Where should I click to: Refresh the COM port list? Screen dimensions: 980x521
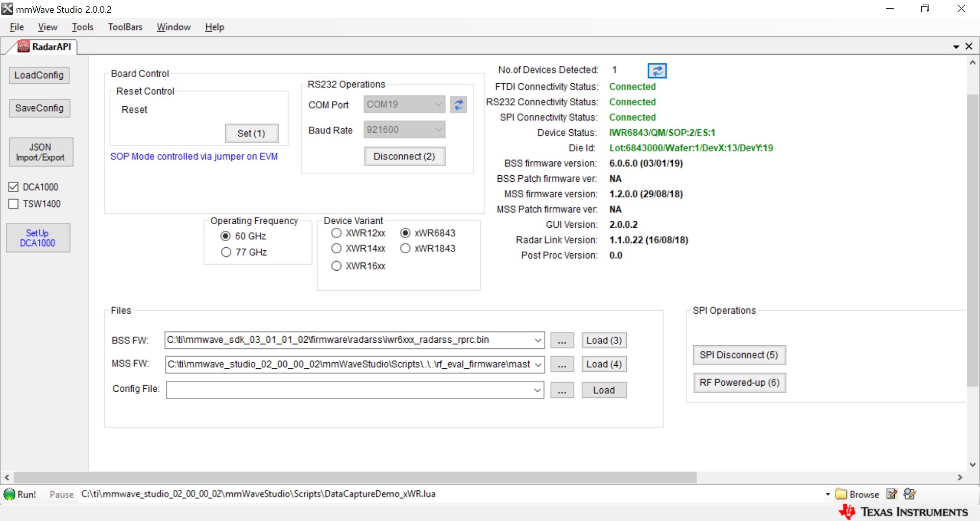pos(458,105)
